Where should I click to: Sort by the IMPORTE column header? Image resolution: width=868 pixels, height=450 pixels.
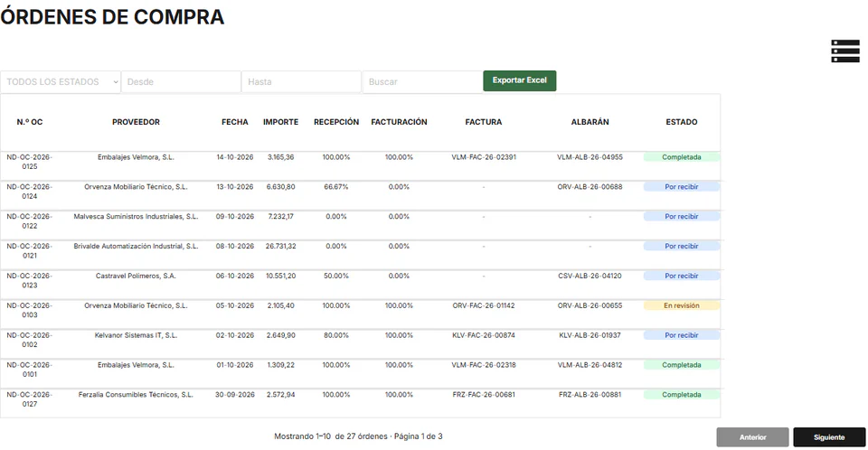point(280,122)
